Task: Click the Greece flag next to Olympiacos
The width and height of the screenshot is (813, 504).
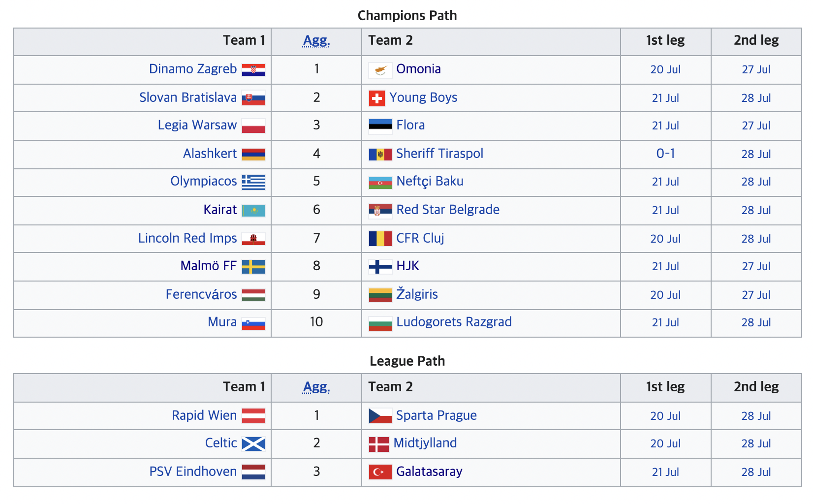Action: click(x=253, y=182)
